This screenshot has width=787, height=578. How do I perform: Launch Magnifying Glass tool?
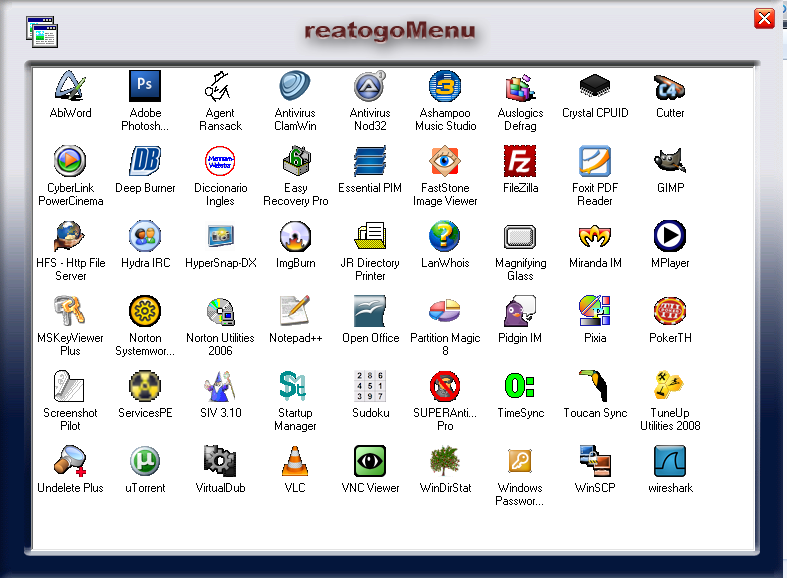(520, 236)
